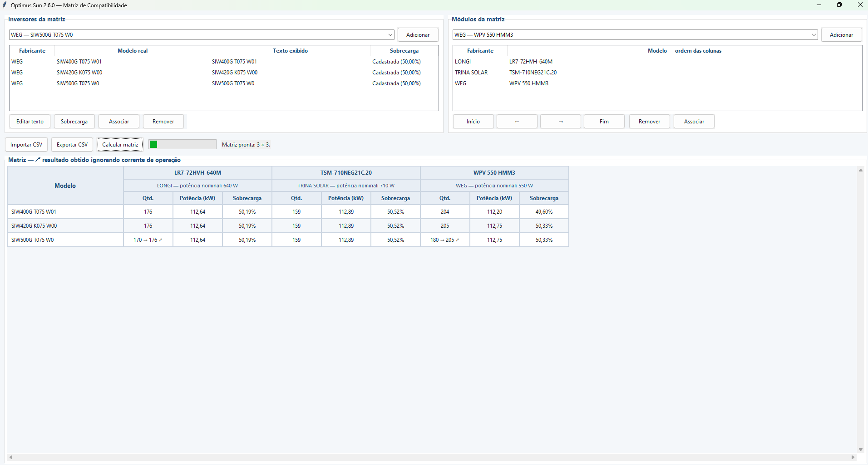Image resolution: width=868 pixels, height=465 pixels.
Task: Click the matrix cell 180 → 205 ↗
Action: pyautogui.click(x=445, y=240)
